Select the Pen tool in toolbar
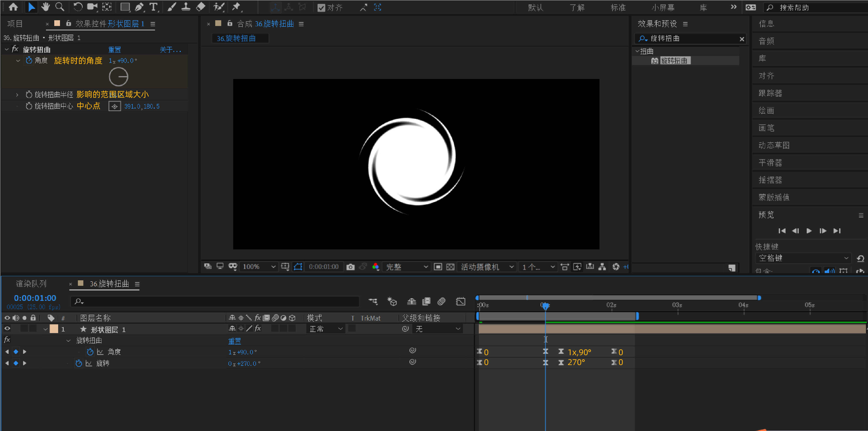The image size is (868, 431). pyautogui.click(x=139, y=7)
